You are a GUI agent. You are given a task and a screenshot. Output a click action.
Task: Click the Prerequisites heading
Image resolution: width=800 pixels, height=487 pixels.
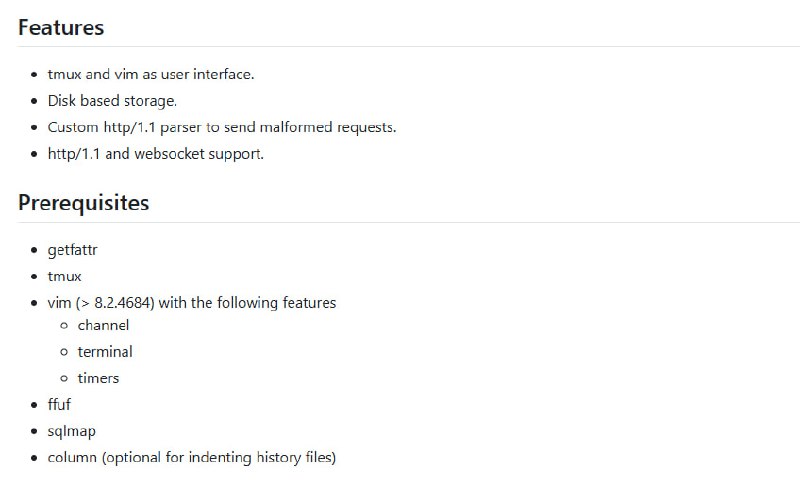tap(83, 203)
